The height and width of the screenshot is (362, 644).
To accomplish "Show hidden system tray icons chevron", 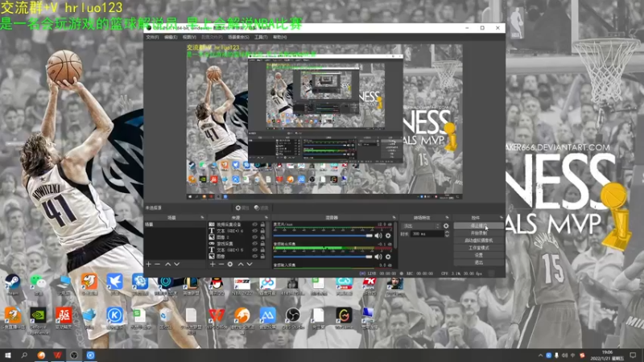I will pos(540,356).
